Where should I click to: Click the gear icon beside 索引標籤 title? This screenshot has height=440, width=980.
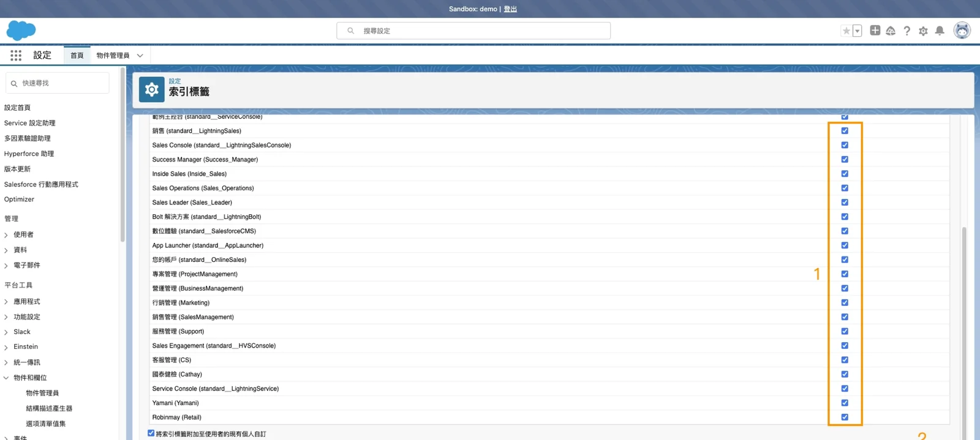tap(151, 89)
